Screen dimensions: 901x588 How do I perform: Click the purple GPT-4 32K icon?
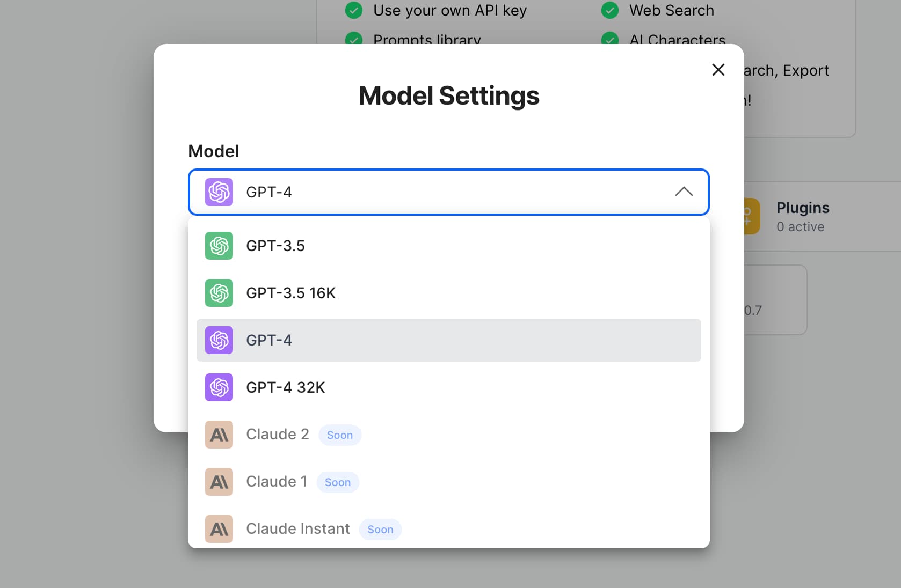(219, 387)
